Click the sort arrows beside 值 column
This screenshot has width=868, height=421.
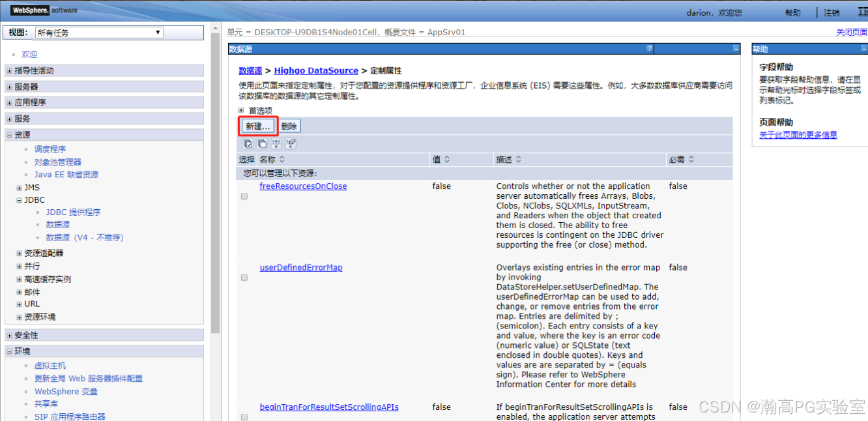[447, 159]
